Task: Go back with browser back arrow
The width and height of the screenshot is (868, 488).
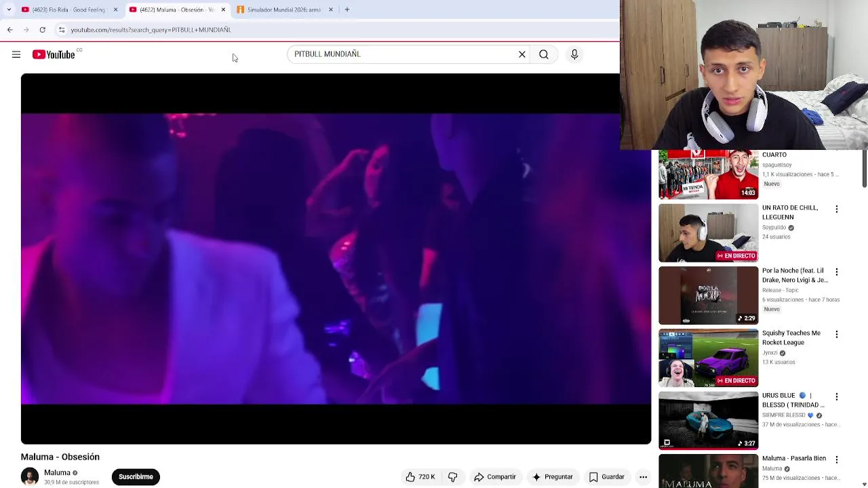Action: point(10,30)
